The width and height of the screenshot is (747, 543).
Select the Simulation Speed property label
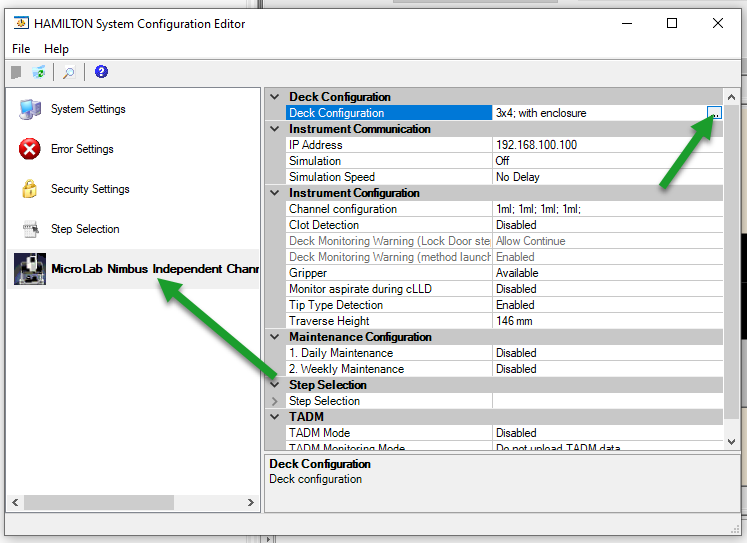(x=332, y=177)
